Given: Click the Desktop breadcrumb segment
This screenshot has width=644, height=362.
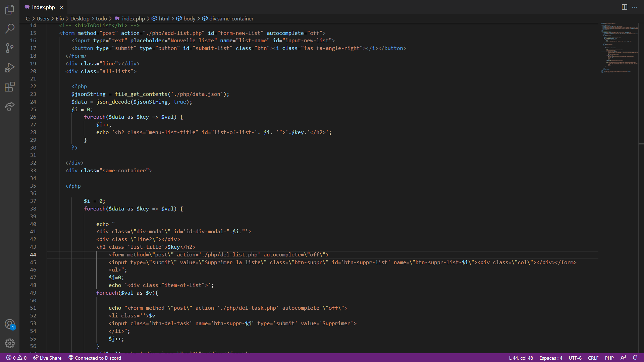Looking at the screenshot, I should click(x=80, y=19).
